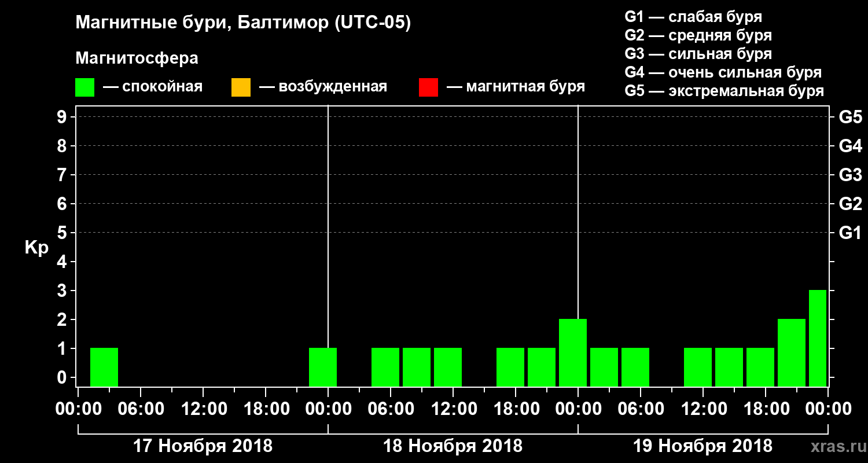Click the 'G4' label on right axis
This screenshot has height=463, width=868.
[850, 146]
